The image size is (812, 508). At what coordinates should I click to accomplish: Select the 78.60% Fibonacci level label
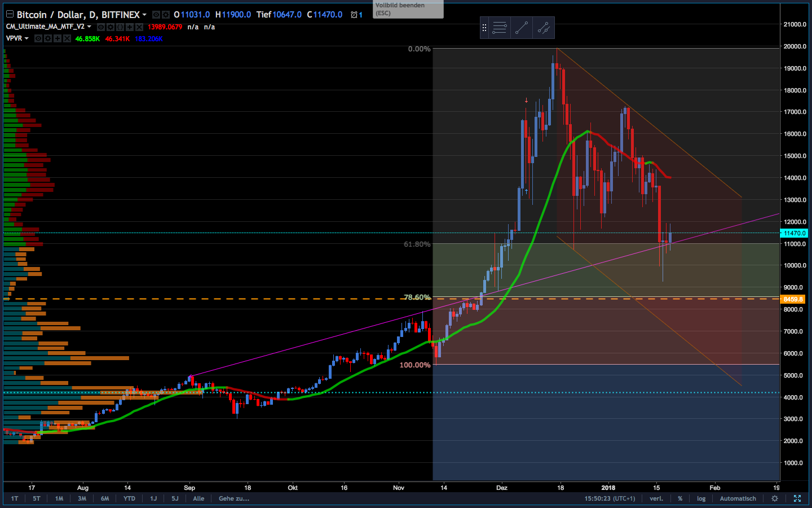(417, 297)
